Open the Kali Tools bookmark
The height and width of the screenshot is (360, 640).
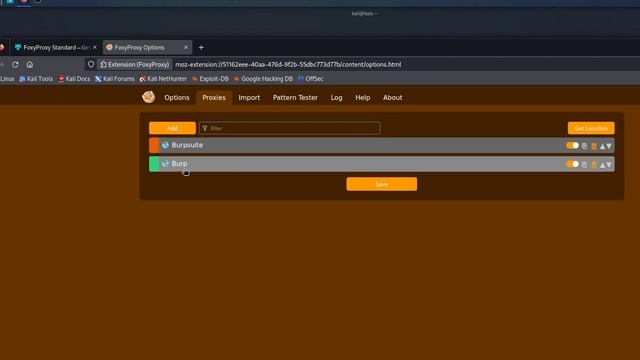[x=36, y=79]
